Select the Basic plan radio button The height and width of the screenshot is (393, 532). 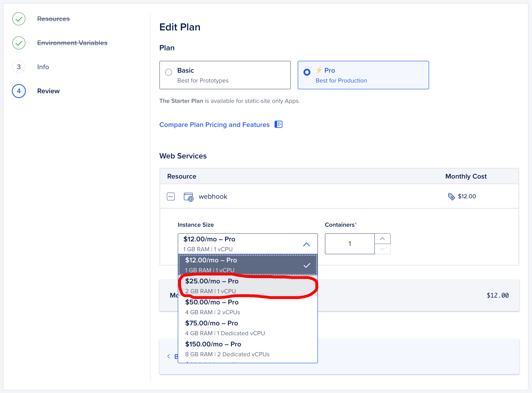tap(169, 72)
